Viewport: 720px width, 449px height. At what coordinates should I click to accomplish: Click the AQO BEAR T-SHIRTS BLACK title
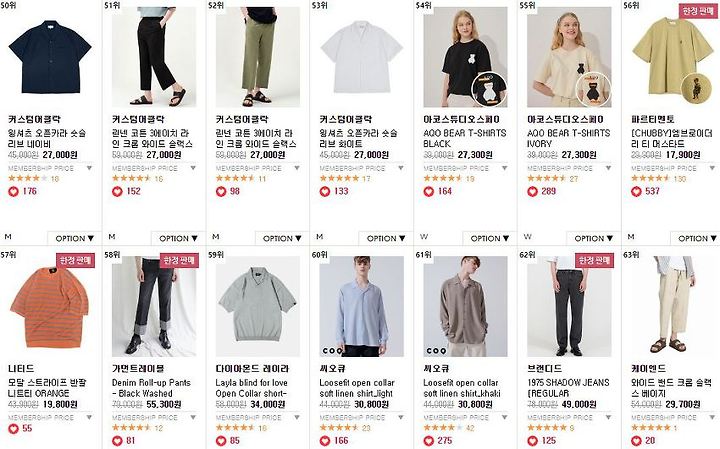(465, 138)
